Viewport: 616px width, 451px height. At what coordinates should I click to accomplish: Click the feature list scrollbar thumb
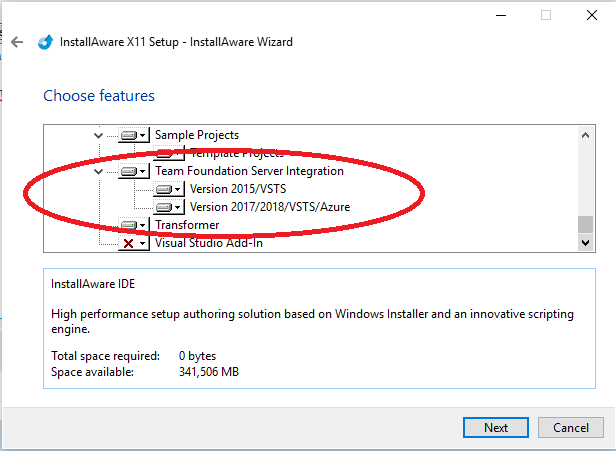[x=585, y=225]
